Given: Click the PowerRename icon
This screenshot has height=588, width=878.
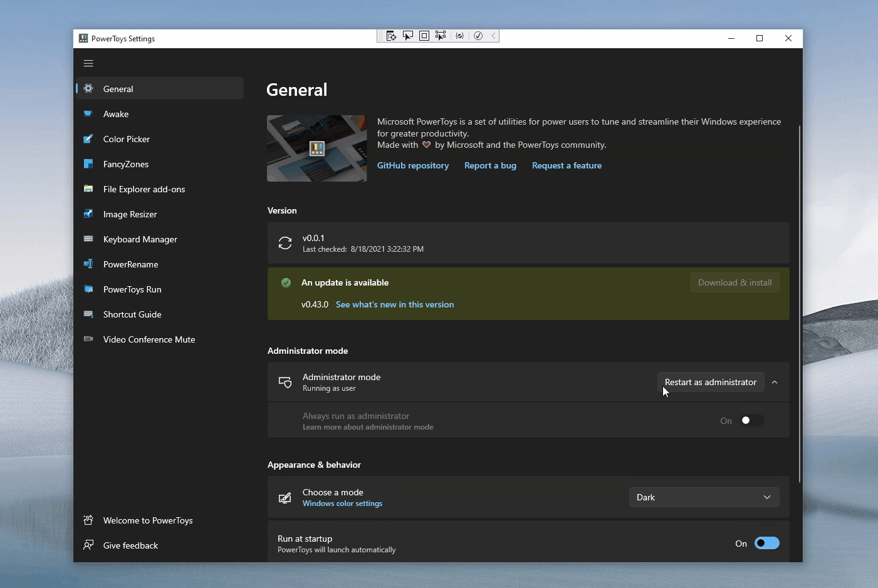Looking at the screenshot, I should (x=88, y=264).
